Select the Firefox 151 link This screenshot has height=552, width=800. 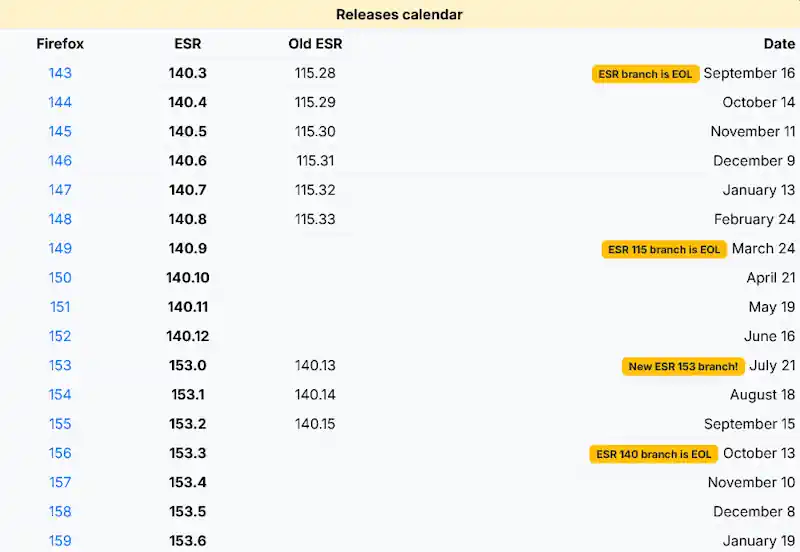pyautogui.click(x=60, y=307)
